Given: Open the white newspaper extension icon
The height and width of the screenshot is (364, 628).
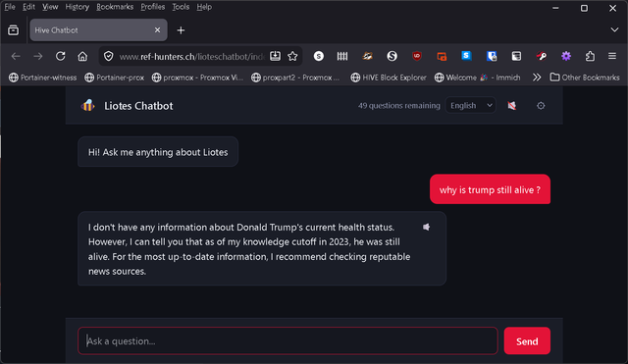Looking at the screenshot, I should 516,57.
